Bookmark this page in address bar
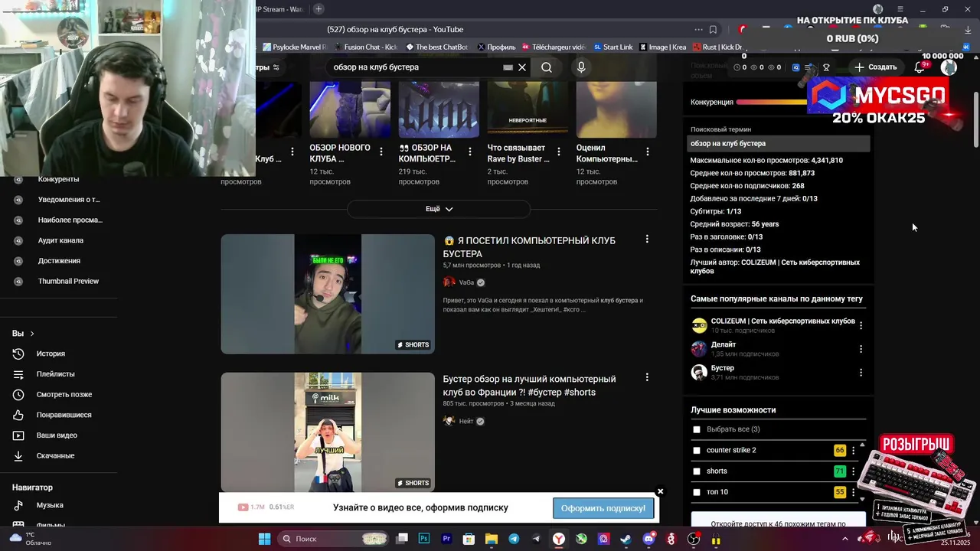 point(713,30)
